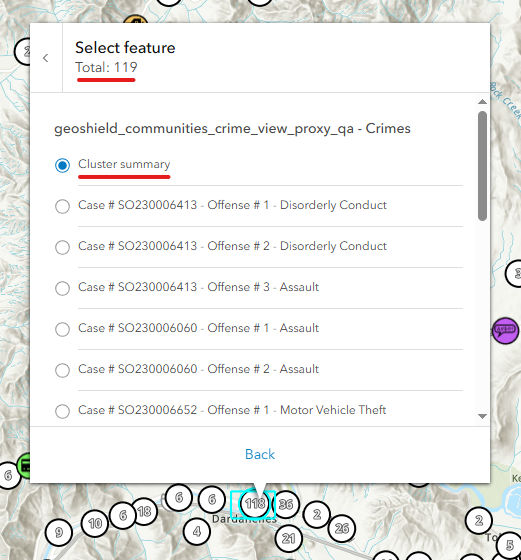
Task: Click the green vehicle crime marker
Action: point(25,466)
